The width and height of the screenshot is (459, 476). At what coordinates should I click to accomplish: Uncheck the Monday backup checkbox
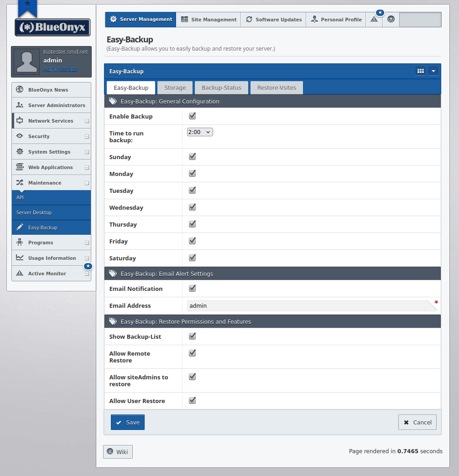pyautogui.click(x=192, y=173)
